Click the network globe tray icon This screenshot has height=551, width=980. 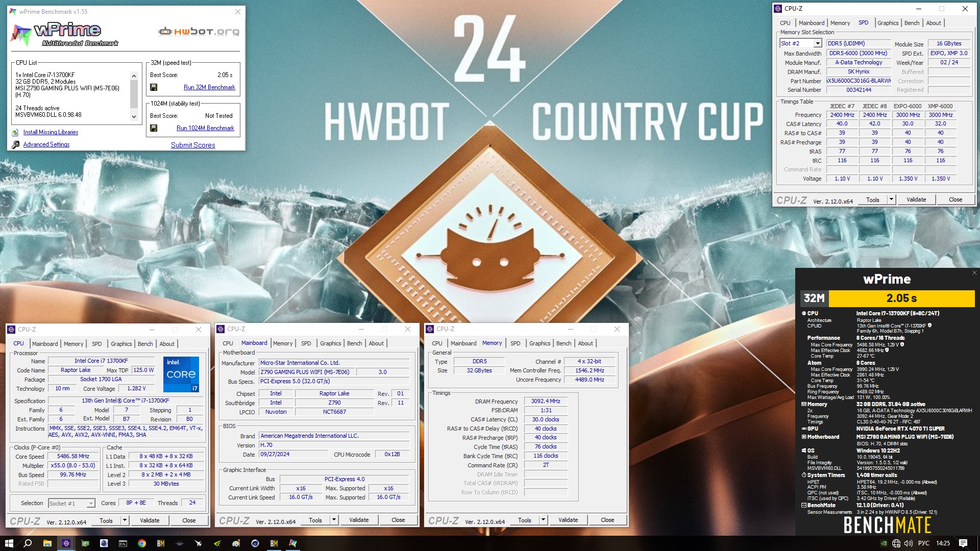tap(896, 543)
